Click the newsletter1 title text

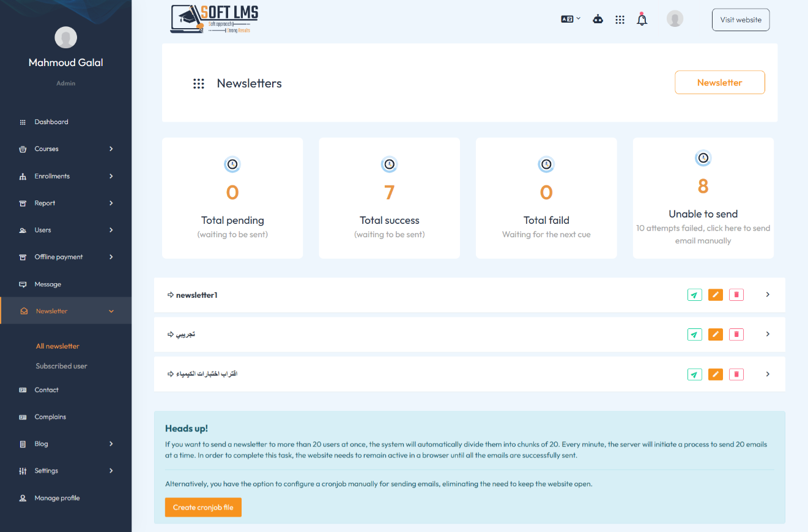(x=197, y=295)
